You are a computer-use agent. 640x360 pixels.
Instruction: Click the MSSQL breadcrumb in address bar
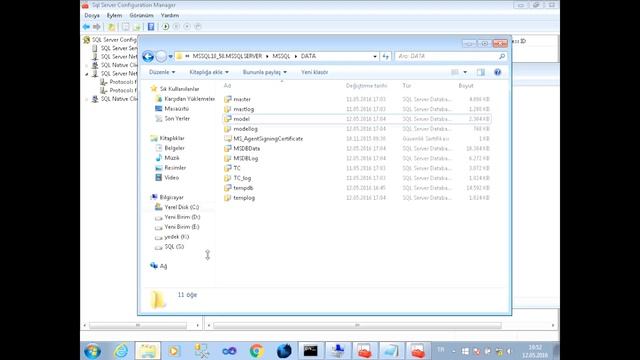pos(281,56)
